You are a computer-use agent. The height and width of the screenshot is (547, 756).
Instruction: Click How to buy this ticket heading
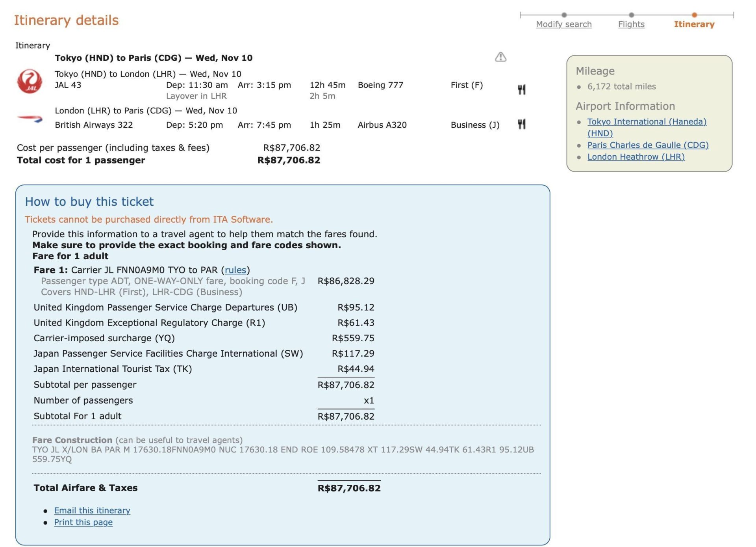[89, 202]
